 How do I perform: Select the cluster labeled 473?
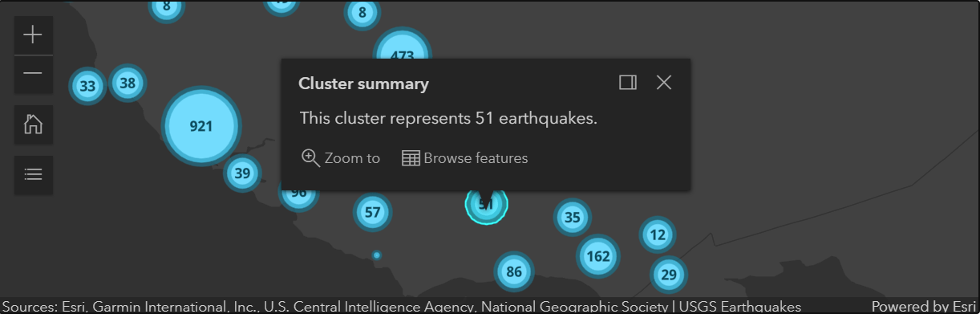402,52
